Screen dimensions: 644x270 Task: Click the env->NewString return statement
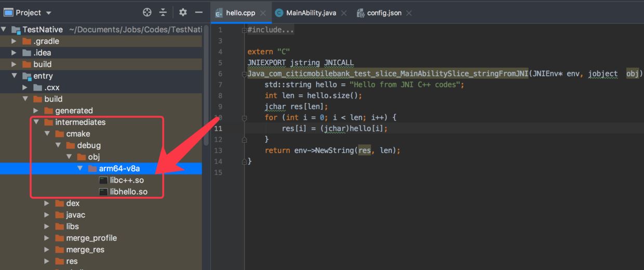coord(332,150)
